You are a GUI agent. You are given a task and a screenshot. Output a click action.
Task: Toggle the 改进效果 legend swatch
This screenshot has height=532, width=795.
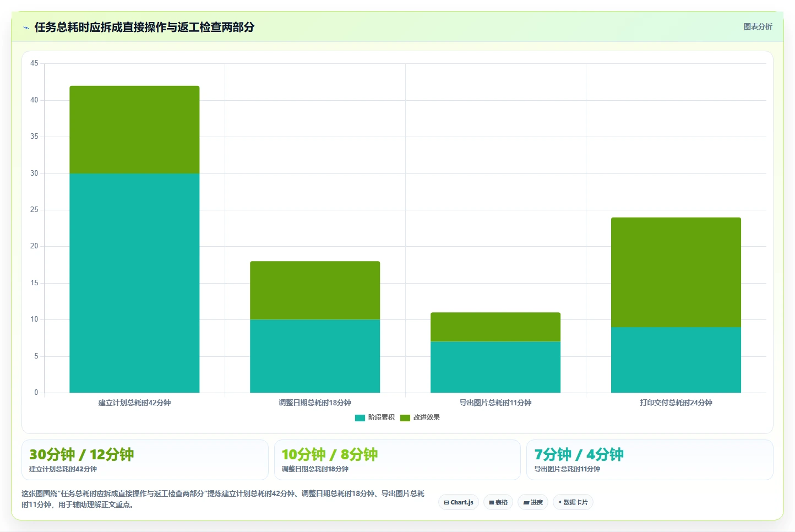coord(405,417)
